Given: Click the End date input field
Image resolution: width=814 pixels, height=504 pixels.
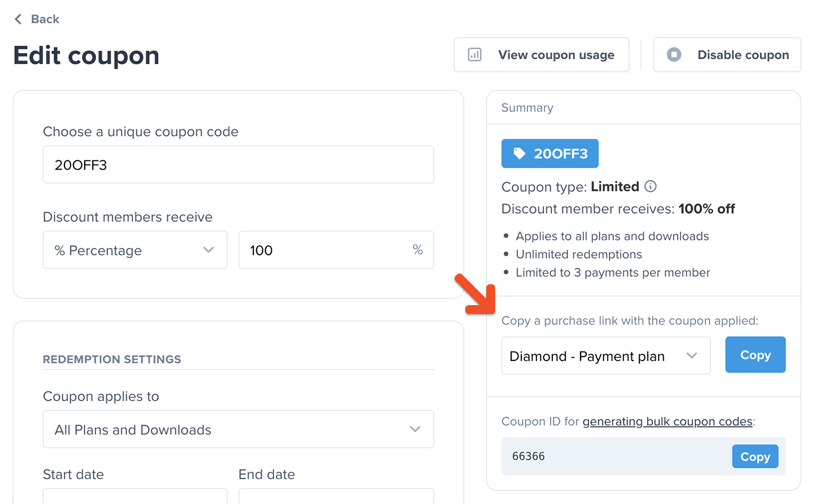Looking at the screenshot, I should pos(336,496).
